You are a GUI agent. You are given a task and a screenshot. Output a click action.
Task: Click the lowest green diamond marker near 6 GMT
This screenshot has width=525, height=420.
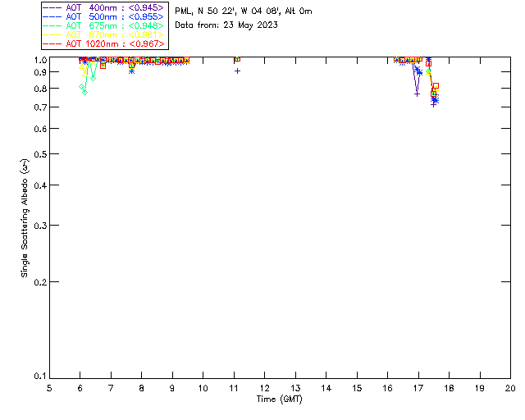[x=85, y=92]
